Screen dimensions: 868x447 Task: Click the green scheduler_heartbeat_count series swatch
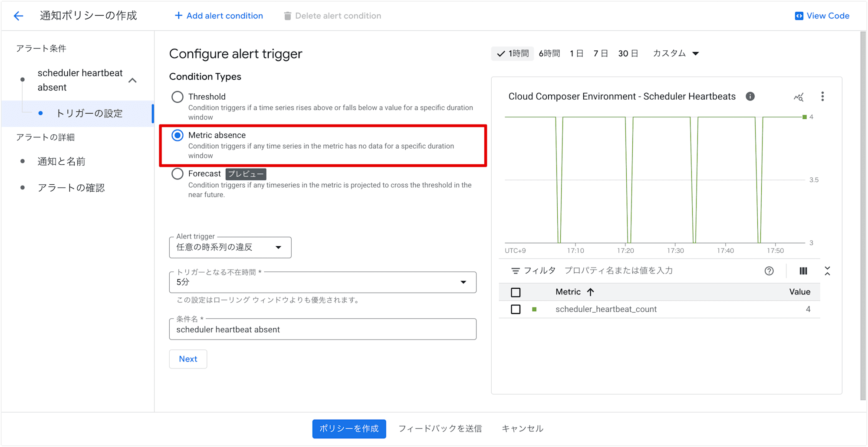[534, 309]
